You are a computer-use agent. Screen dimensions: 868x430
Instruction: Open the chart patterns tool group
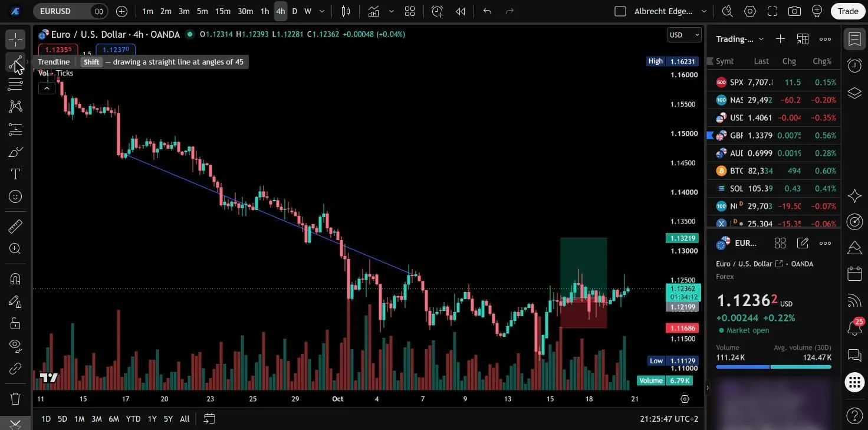(15, 107)
